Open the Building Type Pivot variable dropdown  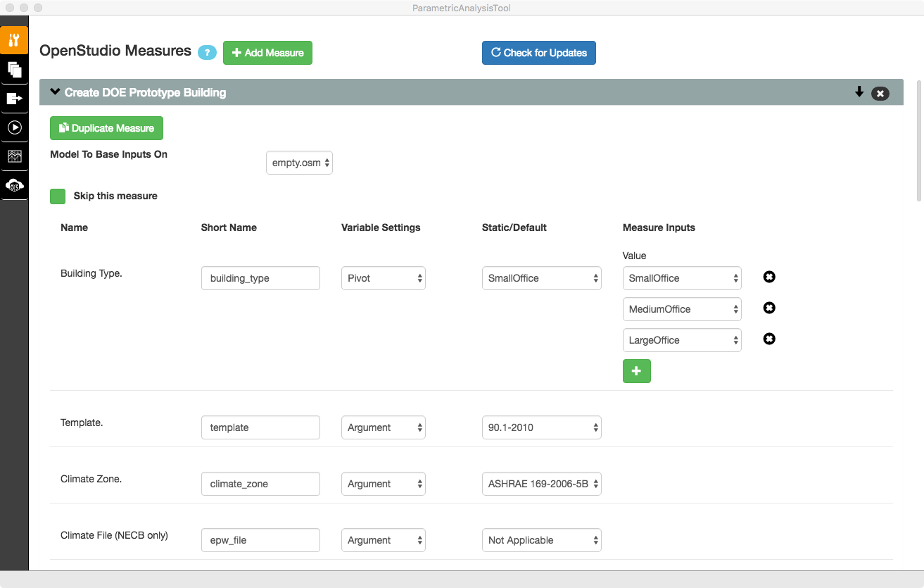pos(384,278)
